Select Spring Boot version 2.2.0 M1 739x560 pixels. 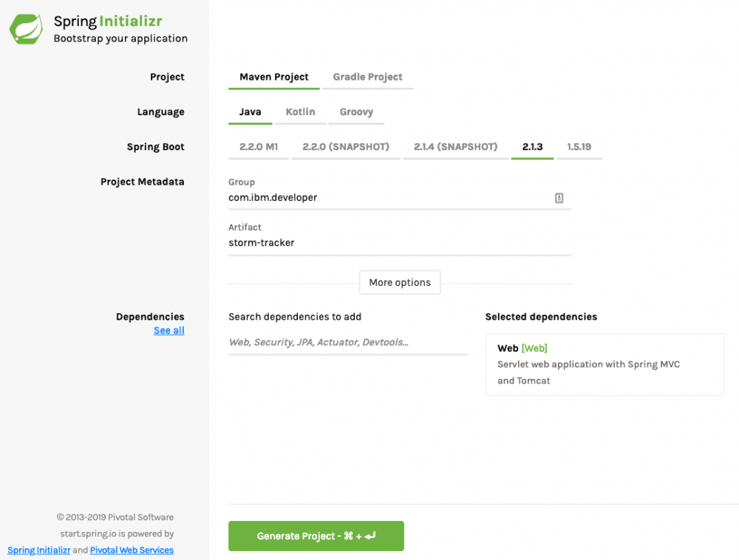point(259,147)
